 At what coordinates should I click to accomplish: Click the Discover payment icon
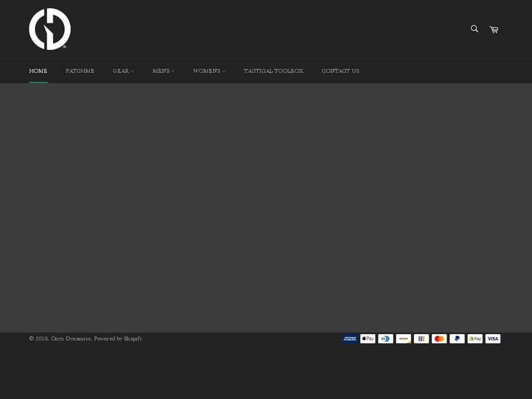[403, 339]
